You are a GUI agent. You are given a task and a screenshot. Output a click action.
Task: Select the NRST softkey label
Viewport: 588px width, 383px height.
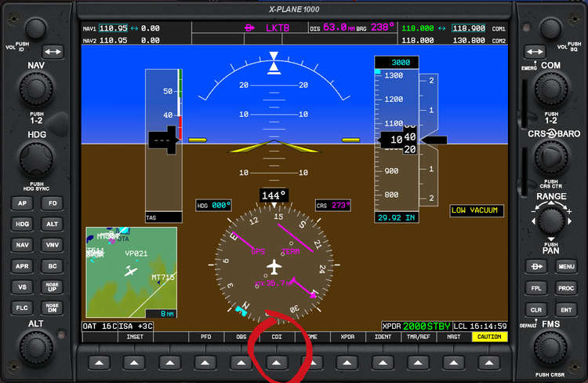coord(454,337)
